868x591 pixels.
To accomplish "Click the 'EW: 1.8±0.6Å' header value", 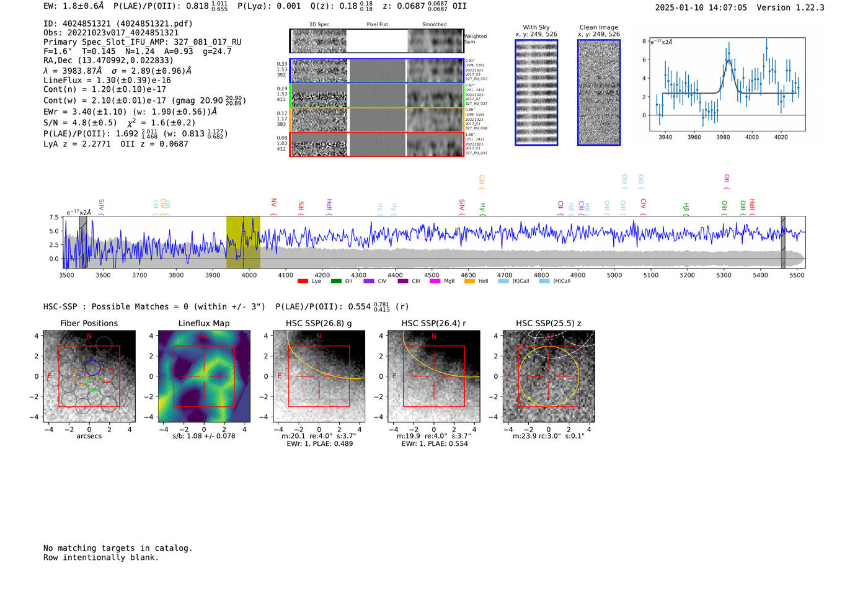I will coord(74,6).
